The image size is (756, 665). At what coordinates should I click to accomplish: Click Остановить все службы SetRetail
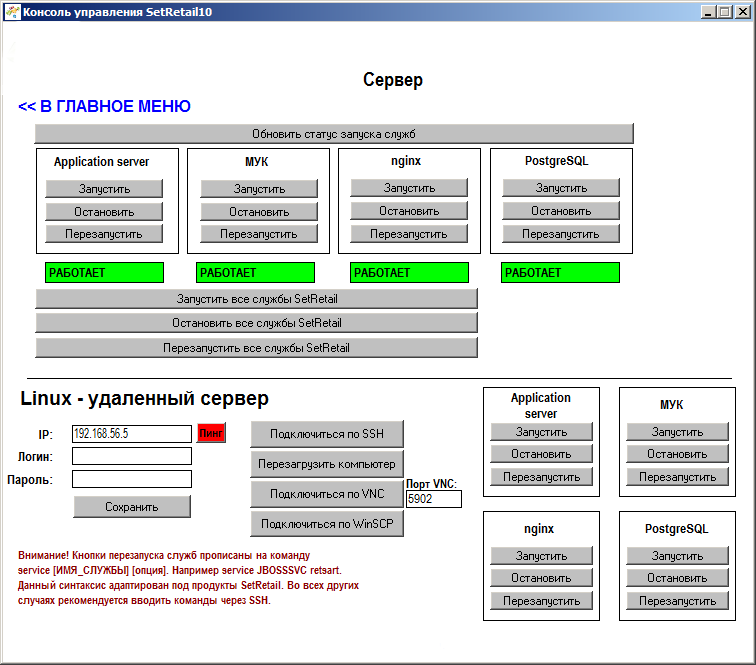256,323
